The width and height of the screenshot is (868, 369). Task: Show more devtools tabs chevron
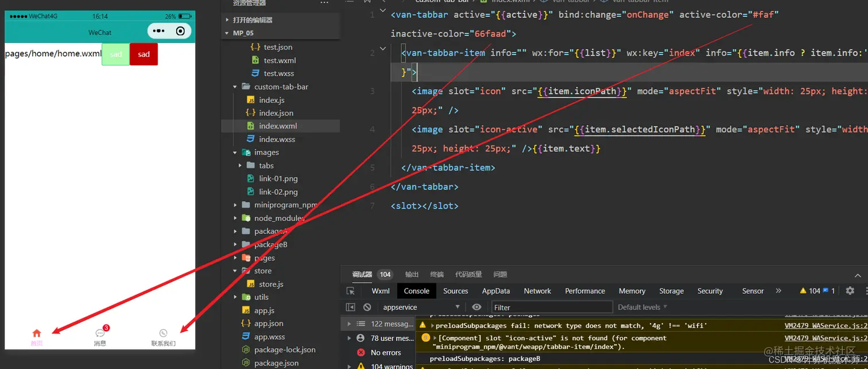point(778,291)
